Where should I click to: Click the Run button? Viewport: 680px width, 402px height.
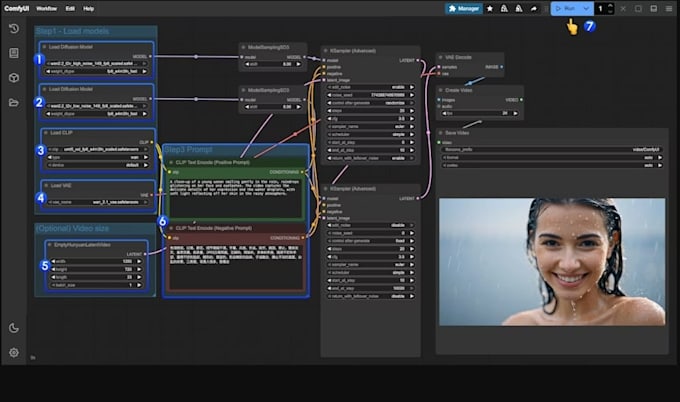[566, 9]
